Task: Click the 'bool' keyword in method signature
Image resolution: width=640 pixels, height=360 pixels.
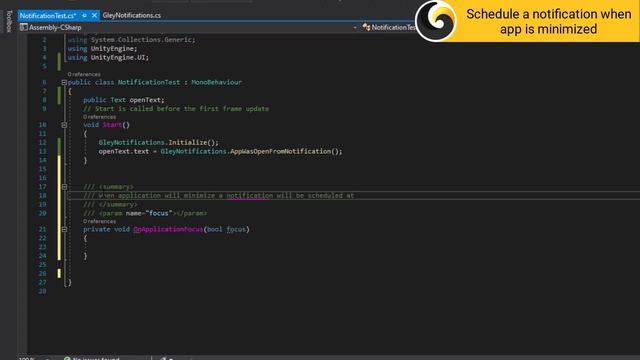Action: point(215,229)
